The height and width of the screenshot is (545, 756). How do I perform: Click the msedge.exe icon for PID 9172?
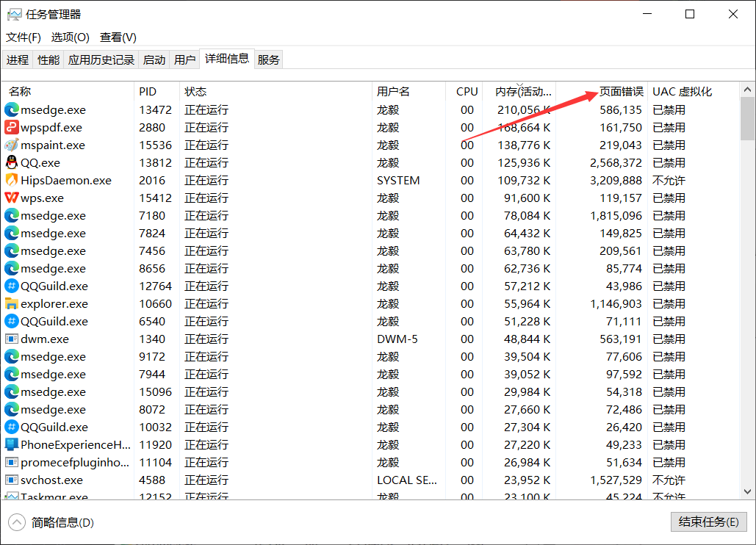point(12,356)
